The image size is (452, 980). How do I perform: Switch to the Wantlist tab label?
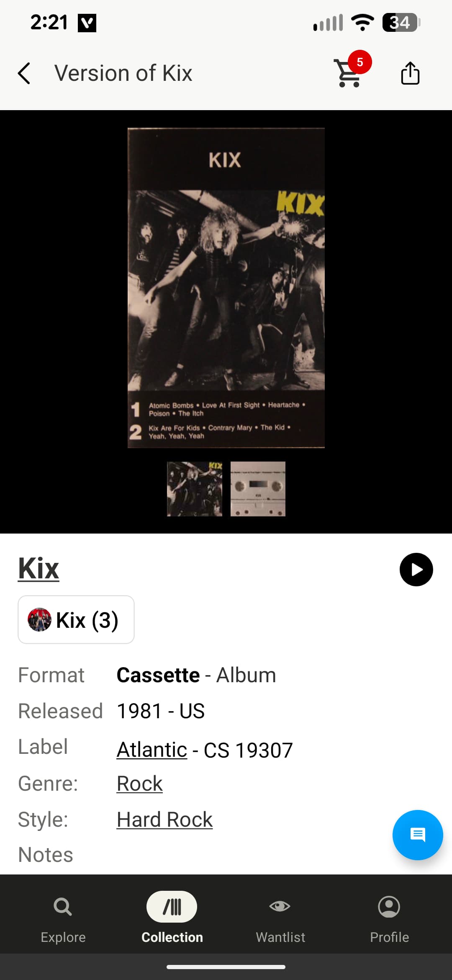280,937
